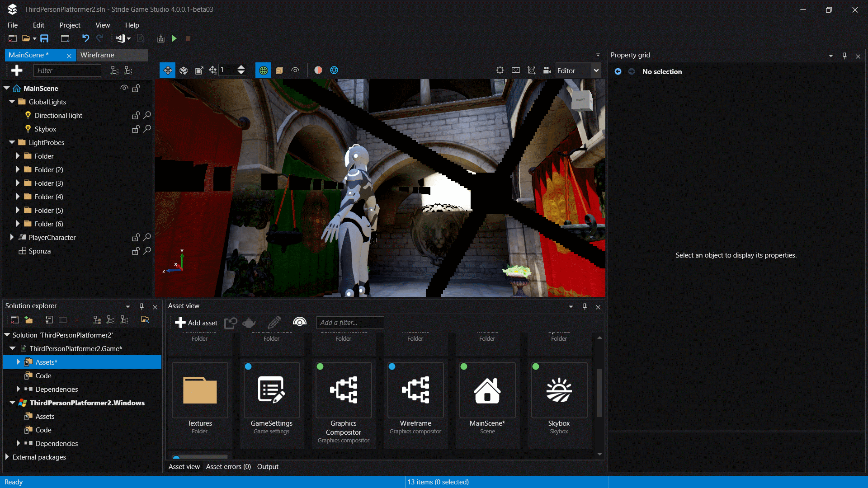Select the rotation gizmo tool
The height and width of the screenshot is (488, 868).
184,70
